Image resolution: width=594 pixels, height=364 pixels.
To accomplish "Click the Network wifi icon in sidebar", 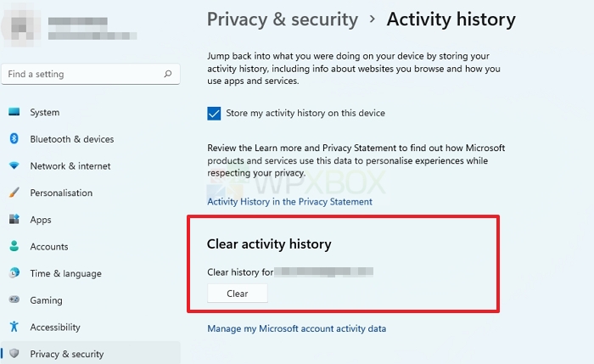I will tap(14, 165).
